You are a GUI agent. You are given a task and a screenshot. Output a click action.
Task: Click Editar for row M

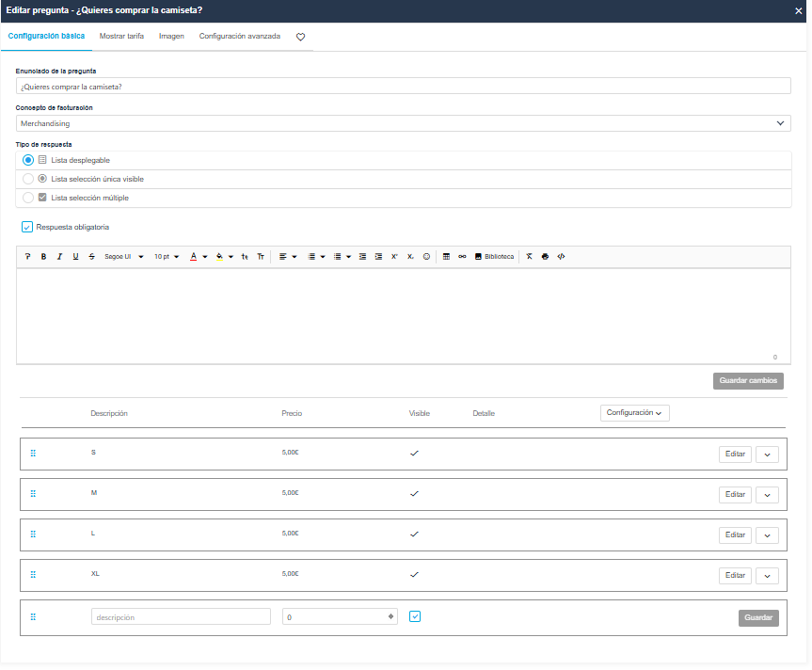(735, 495)
